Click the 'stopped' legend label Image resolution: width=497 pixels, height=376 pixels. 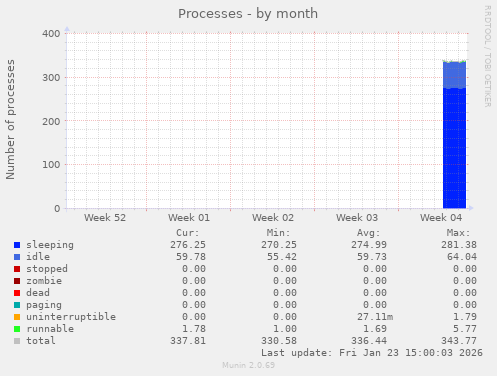[x=47, y=269]
